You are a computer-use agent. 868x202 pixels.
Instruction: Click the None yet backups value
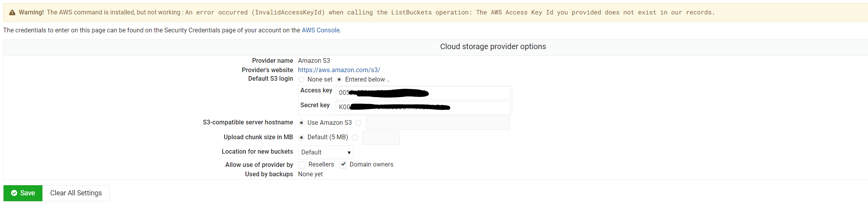pyautogui.click(x=310, y=174)
